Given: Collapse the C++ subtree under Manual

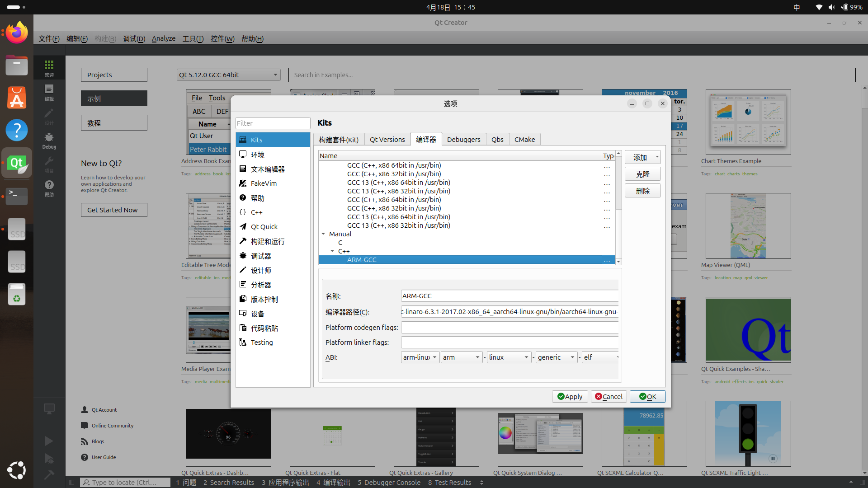Looking at the screenshot, I should [x=332, y=251].
